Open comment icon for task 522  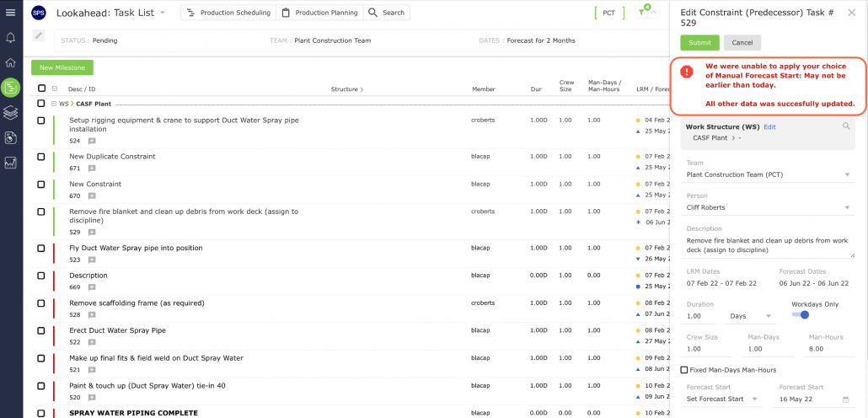[93, 342]
